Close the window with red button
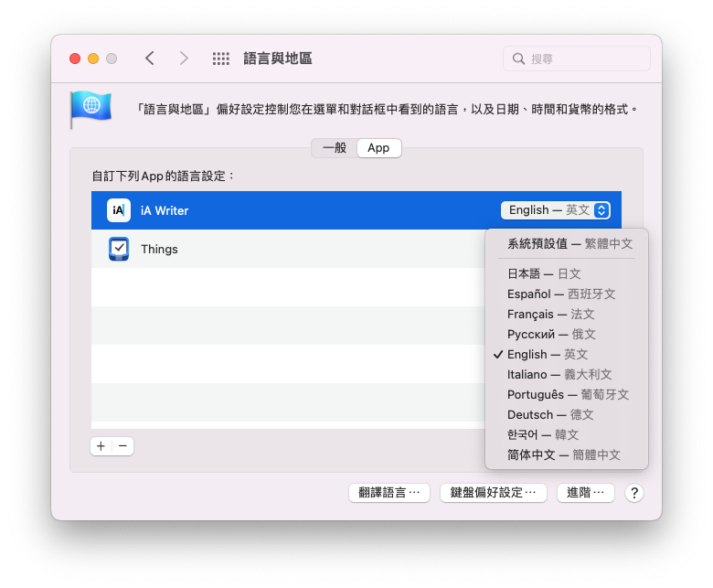The height and width of the screenshot is (588, 713). tap(75, 59)
